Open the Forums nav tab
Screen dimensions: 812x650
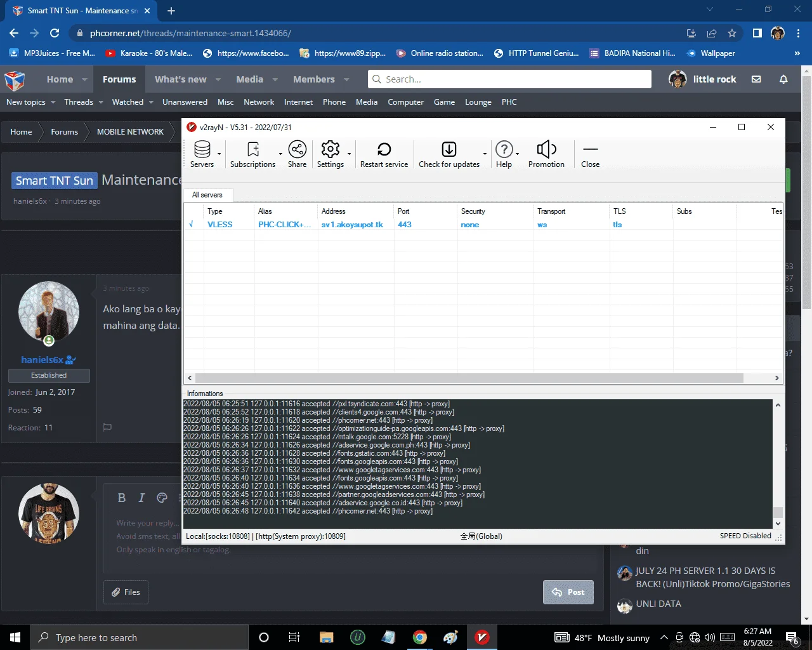(119, 79)
